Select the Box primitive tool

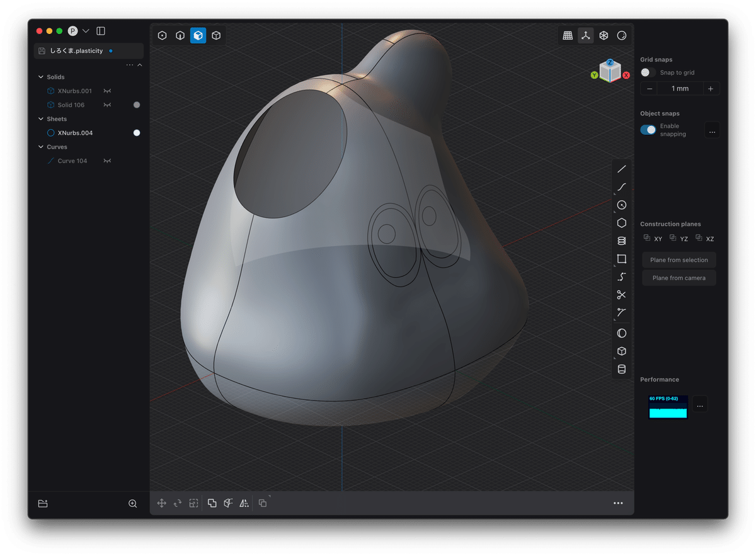622,351
